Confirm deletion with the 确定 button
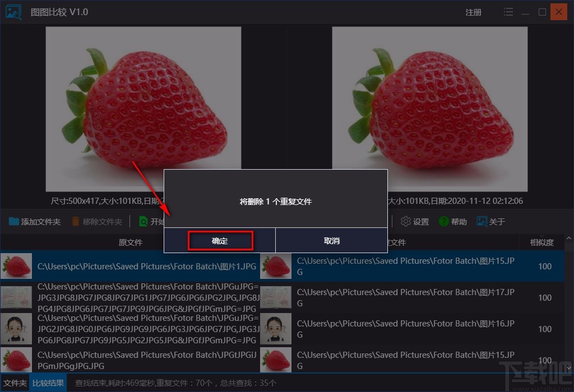Image resolution: width=574 pixels, height=392 pixels. click(220, 240)
